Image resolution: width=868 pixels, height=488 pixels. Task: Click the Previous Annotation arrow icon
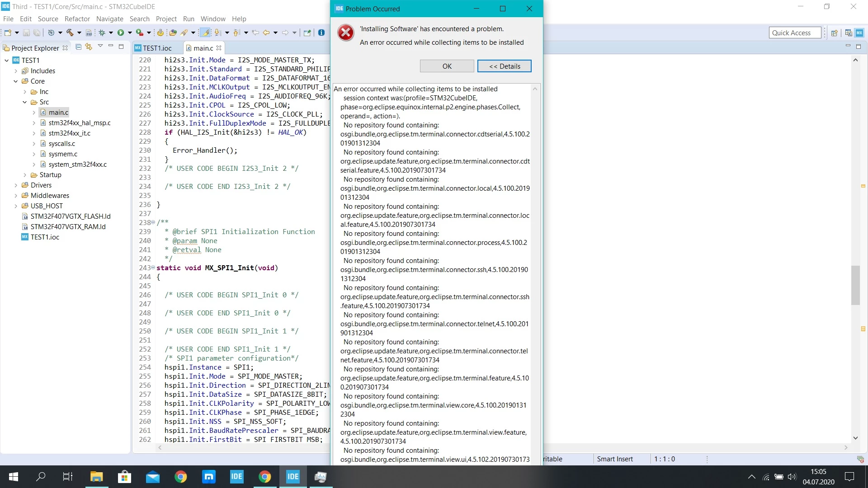pos(236,33)
